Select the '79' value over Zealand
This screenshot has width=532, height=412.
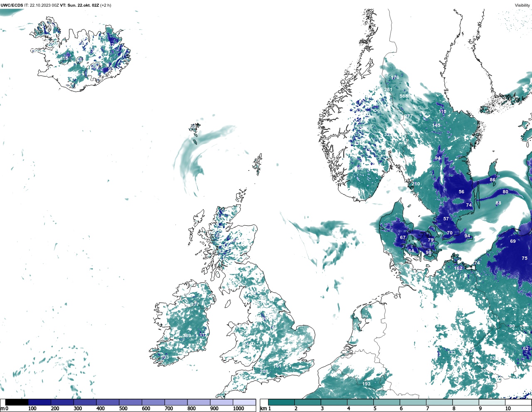(431, 240)
